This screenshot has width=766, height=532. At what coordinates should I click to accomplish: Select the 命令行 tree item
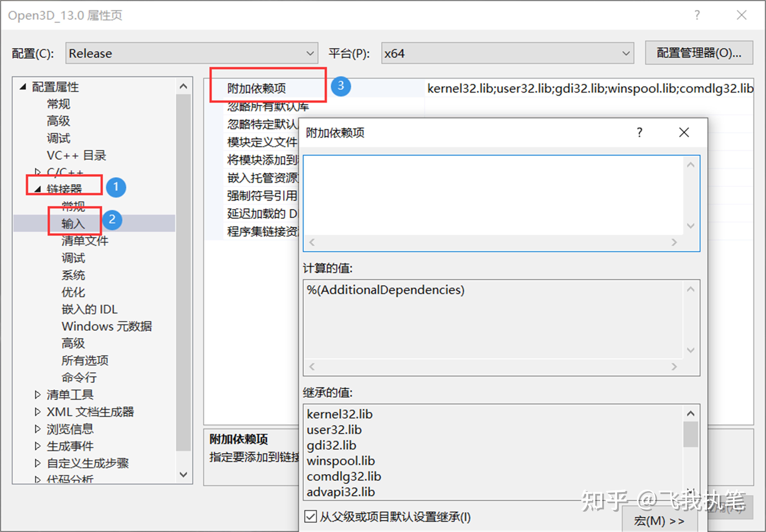79,377
